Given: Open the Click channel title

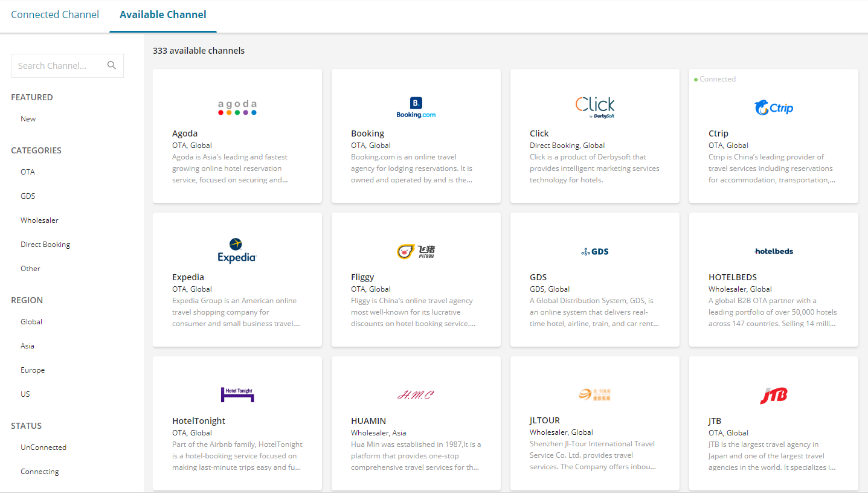Looking at the screenshot, I should point(539,133).
